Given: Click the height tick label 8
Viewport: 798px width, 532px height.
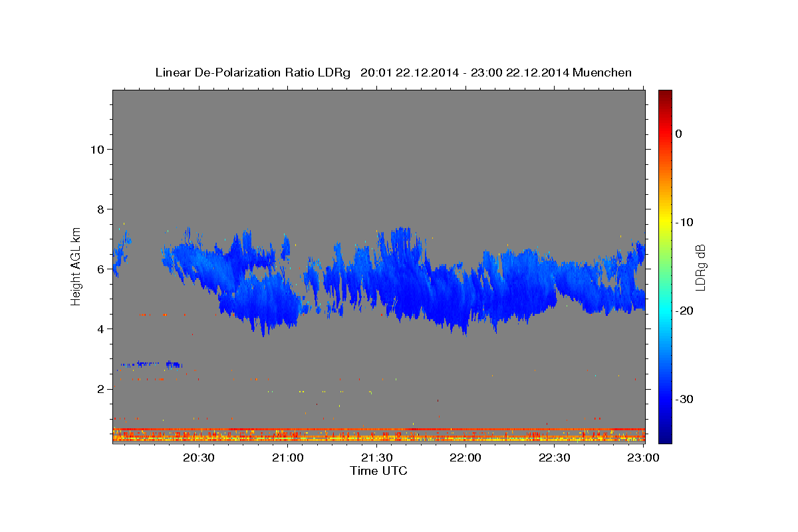Looking at the screenshot, I should tap(101, 209).
